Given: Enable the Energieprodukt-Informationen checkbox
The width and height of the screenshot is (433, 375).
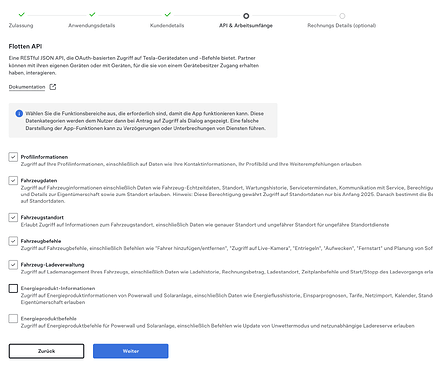Looking at the screenshot, I should (13, 288).
